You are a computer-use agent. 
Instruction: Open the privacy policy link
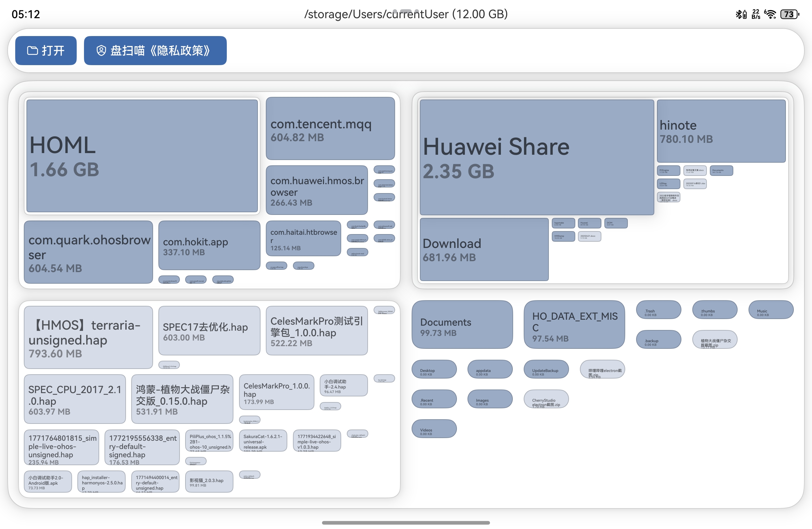(x=155, y=51)
